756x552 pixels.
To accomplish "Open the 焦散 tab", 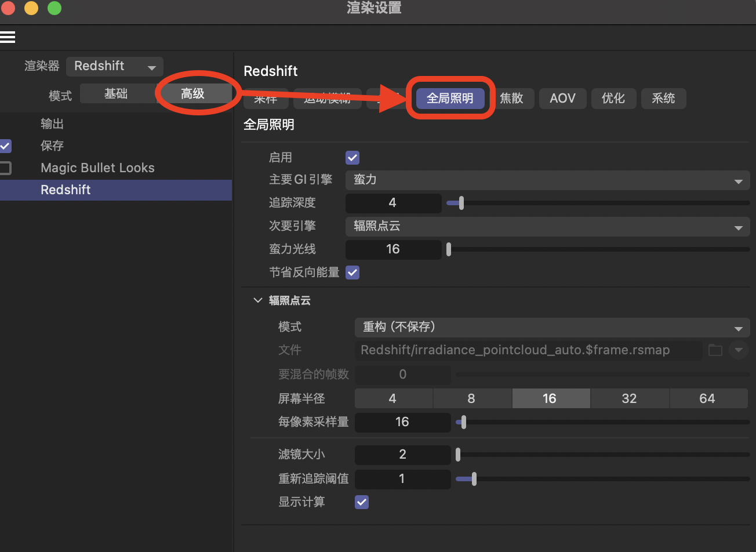I will (x=511, y=99).
